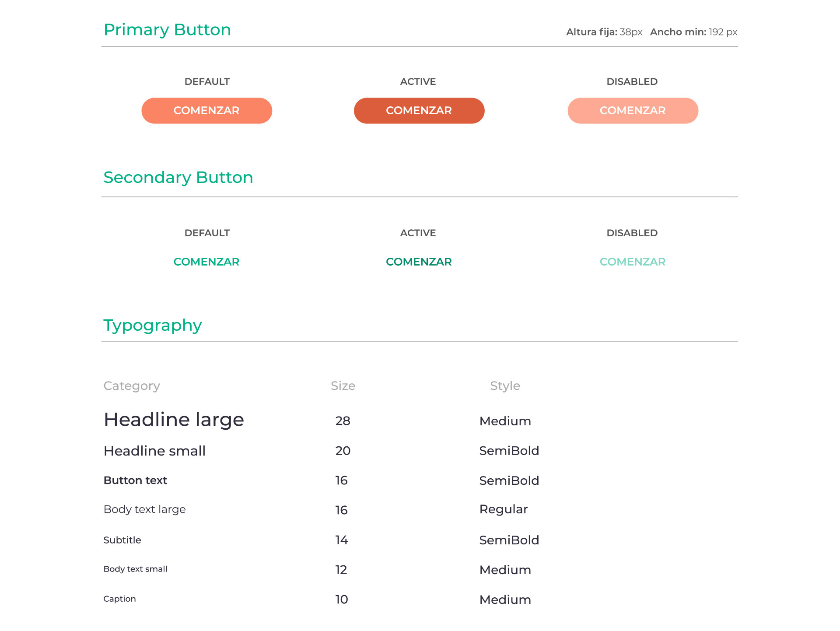Viewport: 840px width, 631px height.
Task: Click the Caption typography sample
Action: (119, 599)
